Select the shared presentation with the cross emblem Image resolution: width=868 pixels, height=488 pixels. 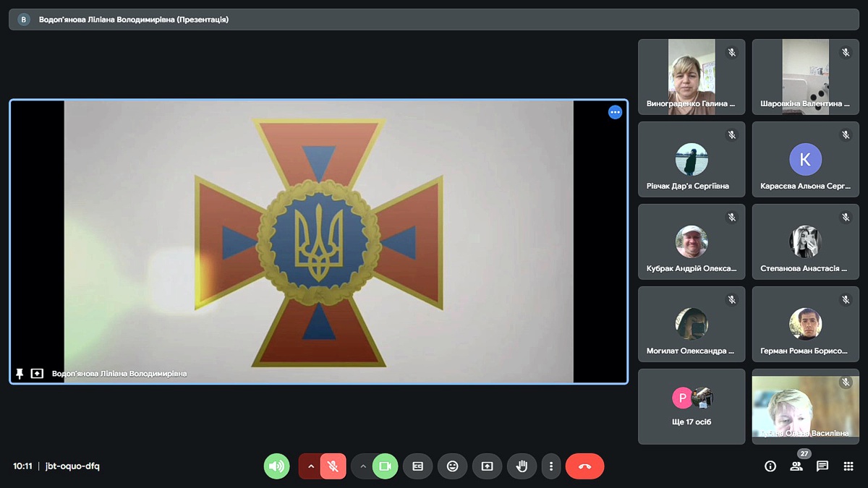point(318,241)
